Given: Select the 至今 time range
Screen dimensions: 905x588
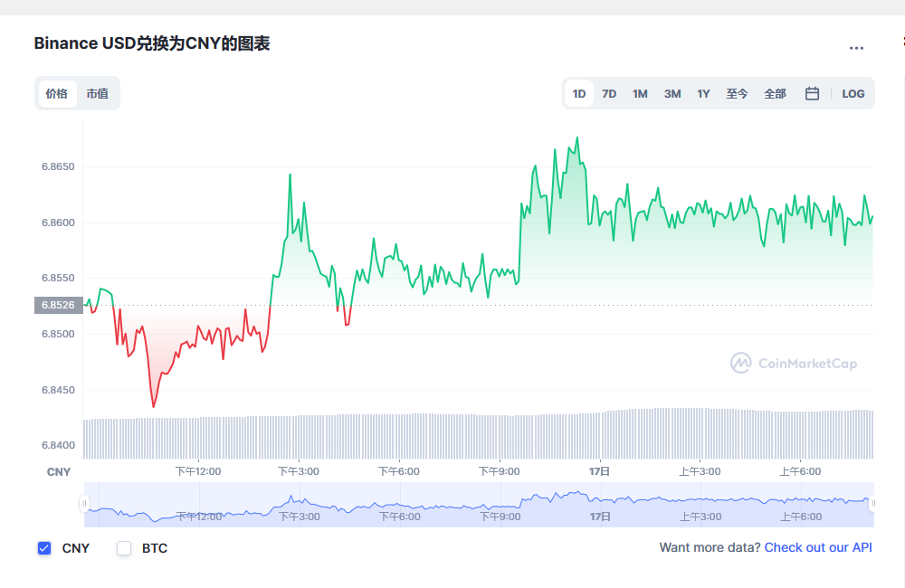Looking at the screenshot, I should [737, 93].
